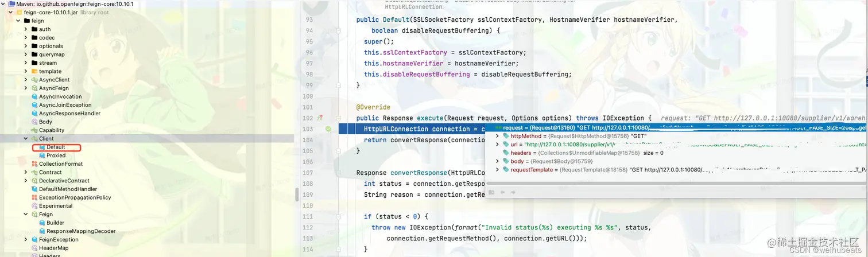This screenshot has height=257, width=868.
Task: Click the override gutter icon on line 102
Action: (x=320, y=118)
